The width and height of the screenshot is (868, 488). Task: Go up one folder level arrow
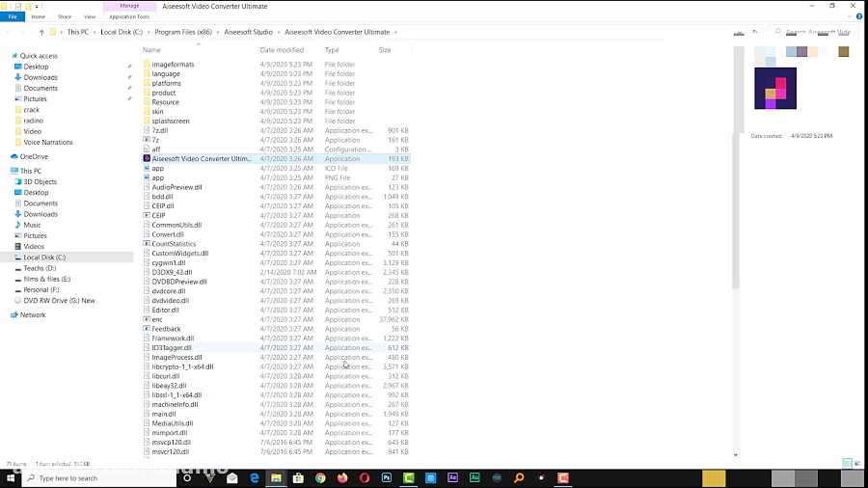pos(41,32)
